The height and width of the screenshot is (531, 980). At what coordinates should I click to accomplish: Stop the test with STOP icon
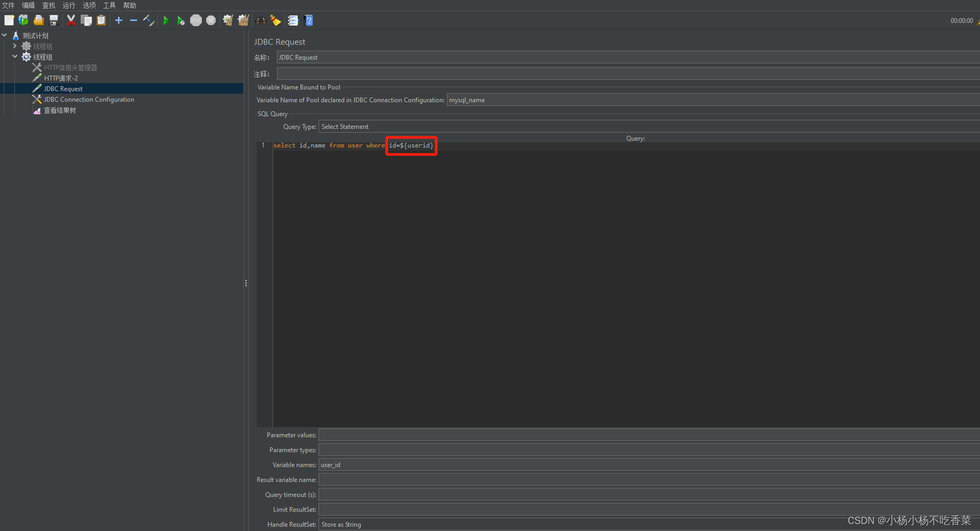[x=196, y=20]
